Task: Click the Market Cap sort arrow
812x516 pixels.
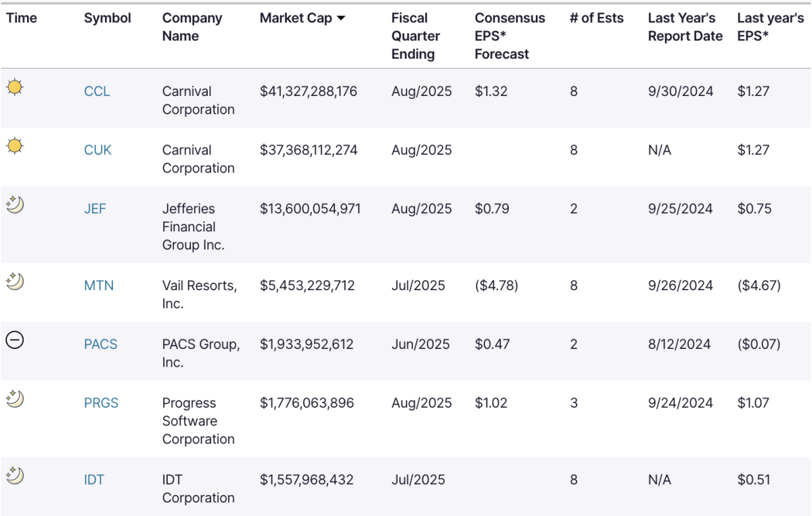Action: pos(340,18)
